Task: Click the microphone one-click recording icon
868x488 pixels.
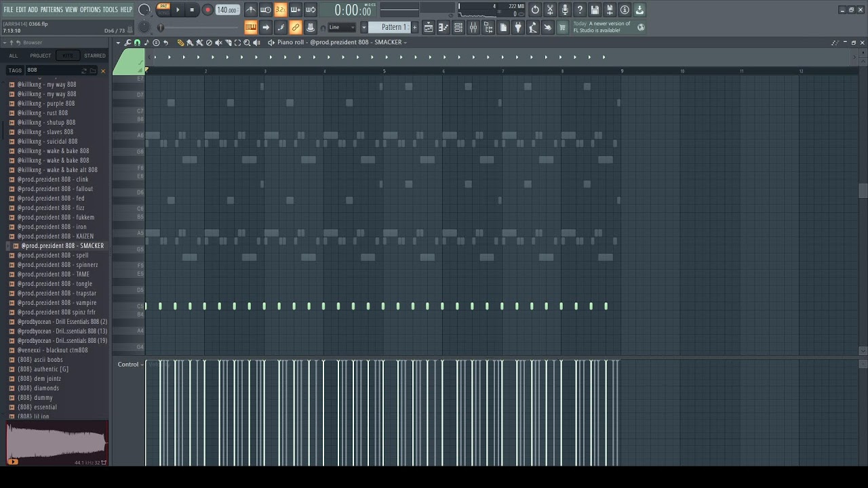Action: [x=565, y=9]
